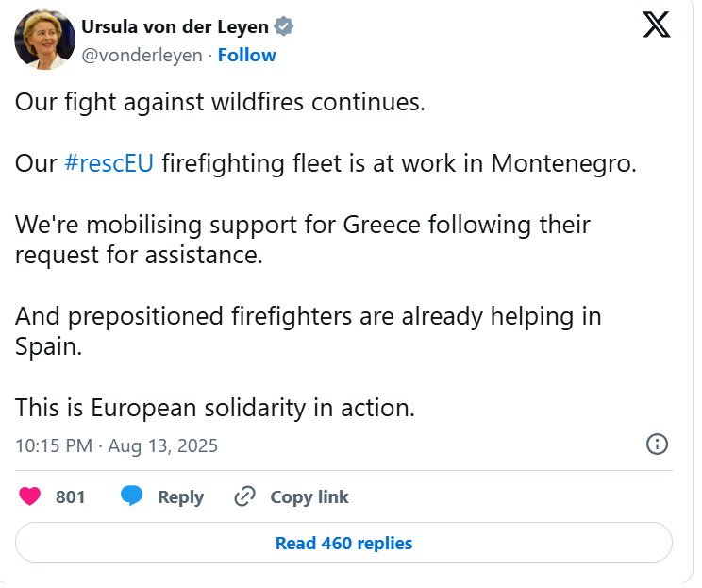Click the X logo icon
702x588 pixels.
(656, 25)
